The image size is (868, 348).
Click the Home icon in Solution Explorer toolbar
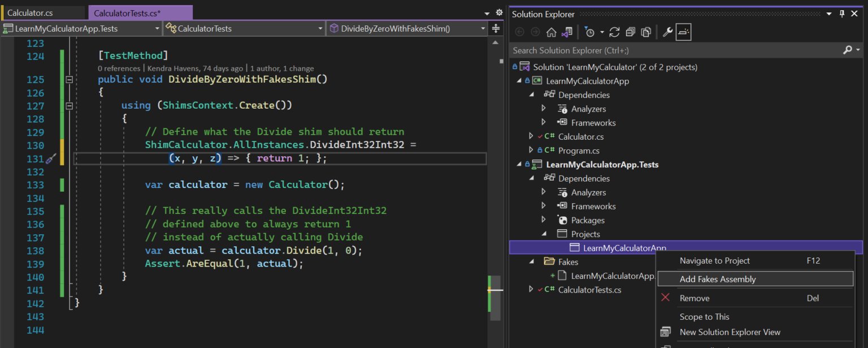pos(551,32)
